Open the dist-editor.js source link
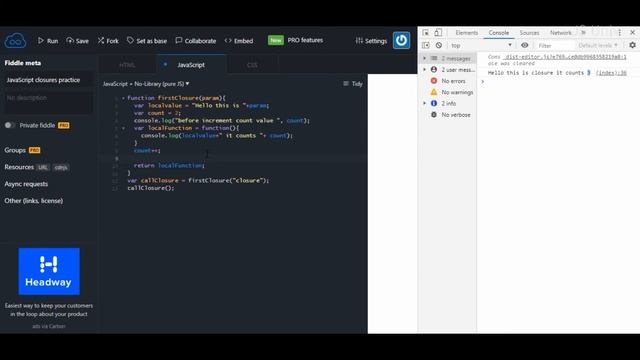Screen dimensions: 640x360 [x=565, y=57]
